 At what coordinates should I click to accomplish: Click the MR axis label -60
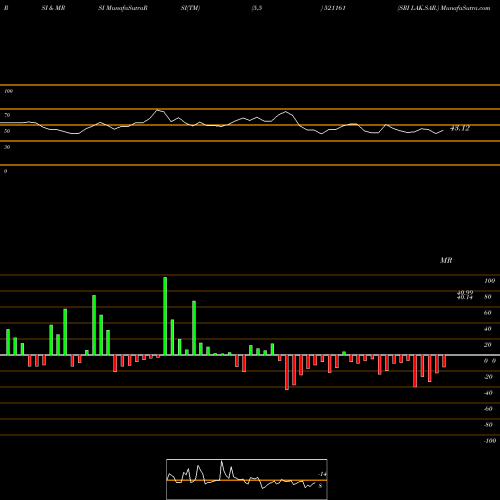pos(488,409)
